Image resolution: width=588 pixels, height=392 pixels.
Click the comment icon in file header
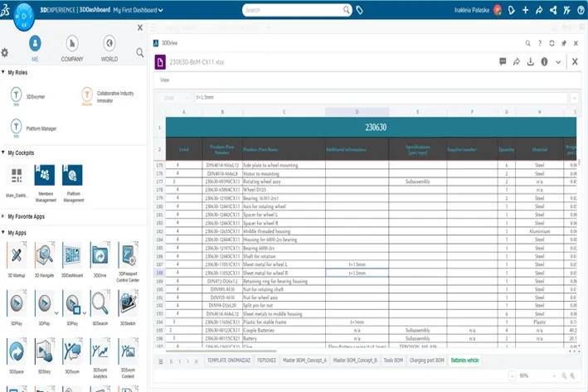tap(503, 61)
